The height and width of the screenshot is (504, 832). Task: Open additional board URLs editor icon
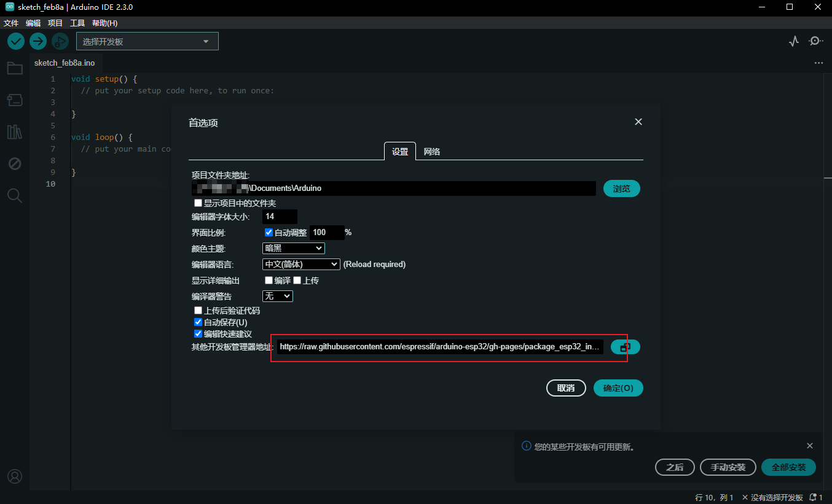(x=626, y=347)
